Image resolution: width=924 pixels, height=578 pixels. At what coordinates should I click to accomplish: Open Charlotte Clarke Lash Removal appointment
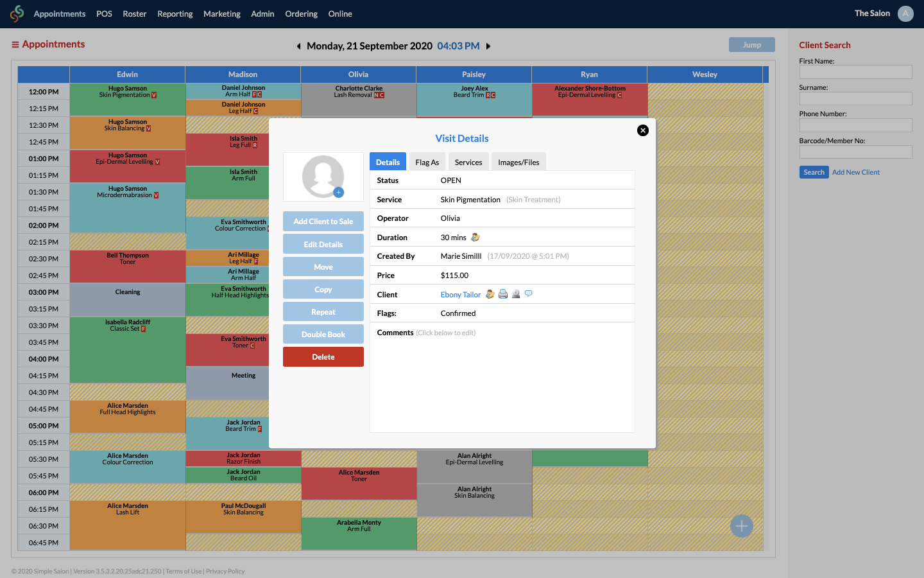359,100
